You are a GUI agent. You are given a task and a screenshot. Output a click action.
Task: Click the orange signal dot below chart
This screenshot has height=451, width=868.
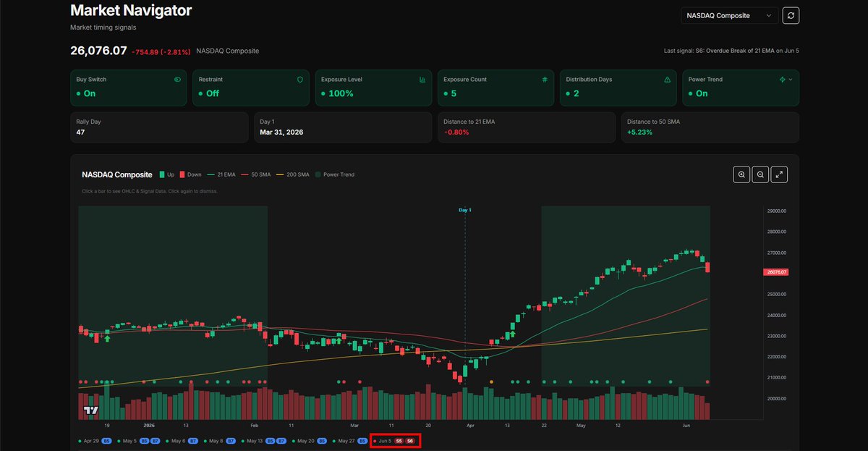click(492, 382)
